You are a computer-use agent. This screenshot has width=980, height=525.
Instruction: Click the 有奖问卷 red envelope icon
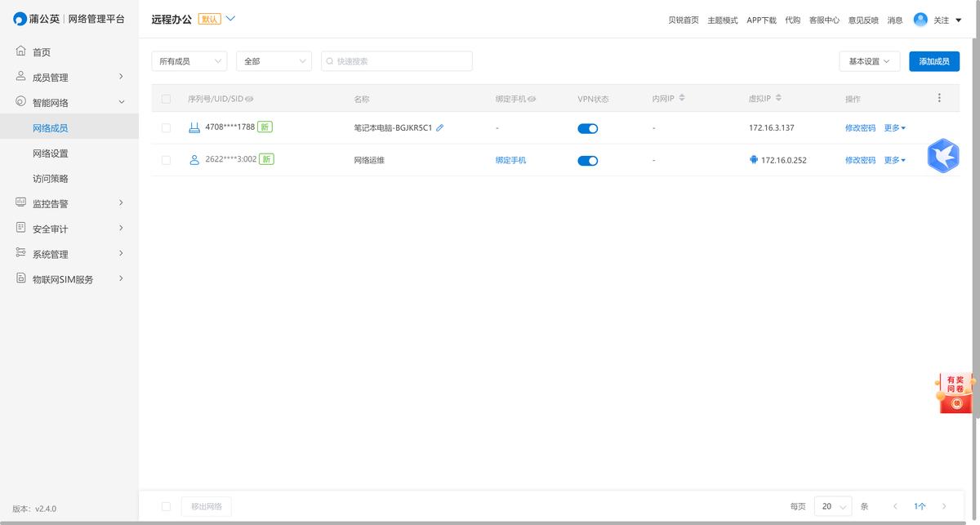tap(955, 394)
